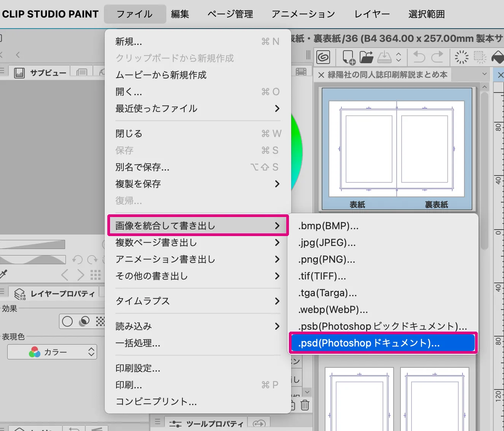This screenshot has height=431, width=504.
Task: Click the open file folder icon
Action: [366, 57]
